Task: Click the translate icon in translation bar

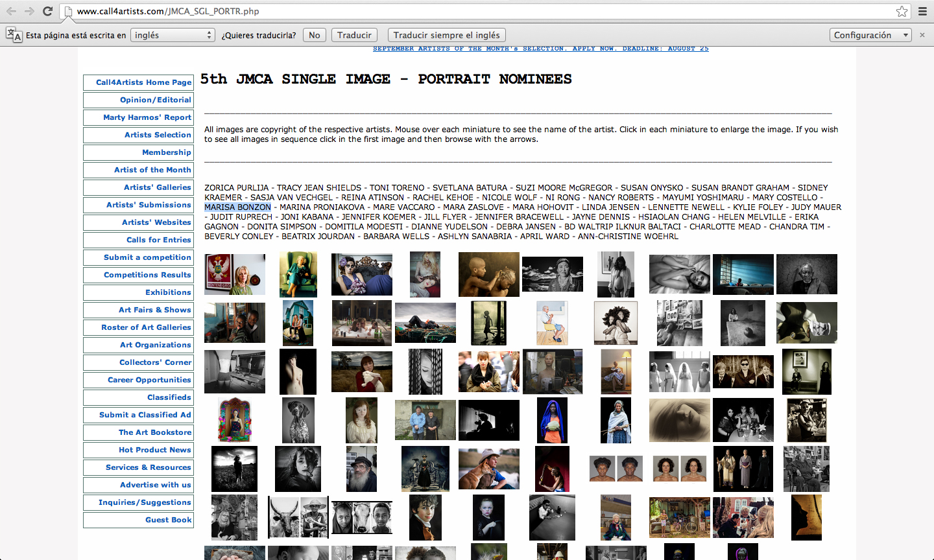Action: pyautogui.click(x=14, y=35)
